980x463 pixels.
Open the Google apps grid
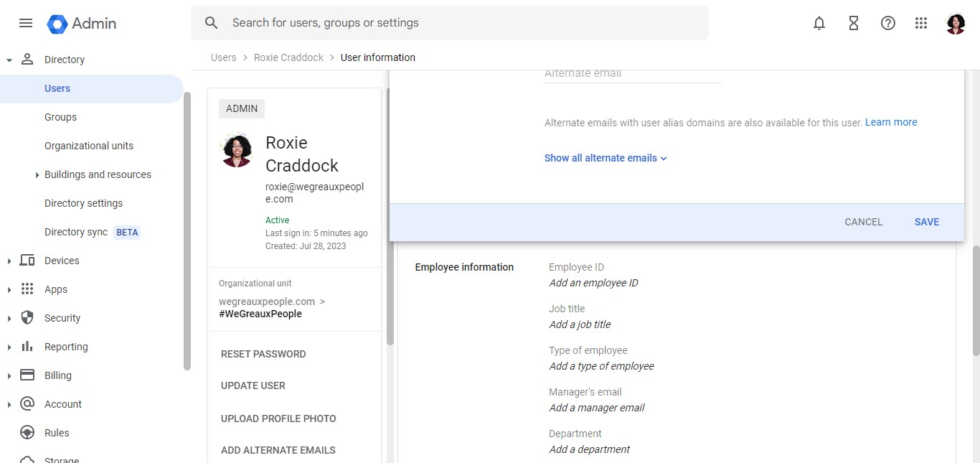click(921, 23)
